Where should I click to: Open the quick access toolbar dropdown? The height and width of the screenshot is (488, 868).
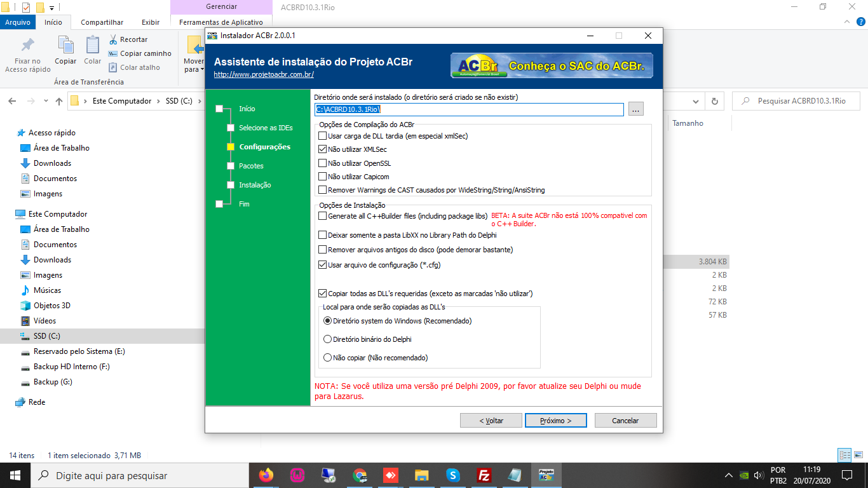52,8
